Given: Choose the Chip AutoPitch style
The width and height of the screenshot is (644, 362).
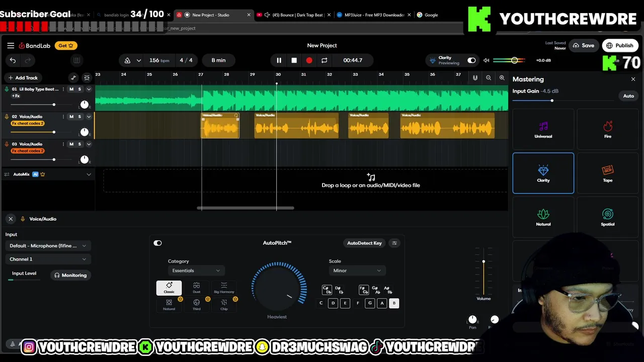Looking at the screenshot, I should (224, 305).
